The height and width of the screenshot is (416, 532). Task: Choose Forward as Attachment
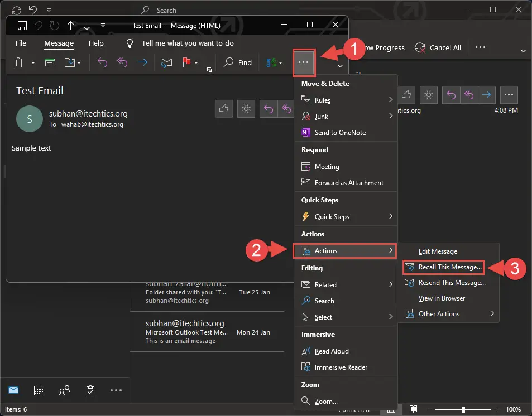(x=346, y=183)
